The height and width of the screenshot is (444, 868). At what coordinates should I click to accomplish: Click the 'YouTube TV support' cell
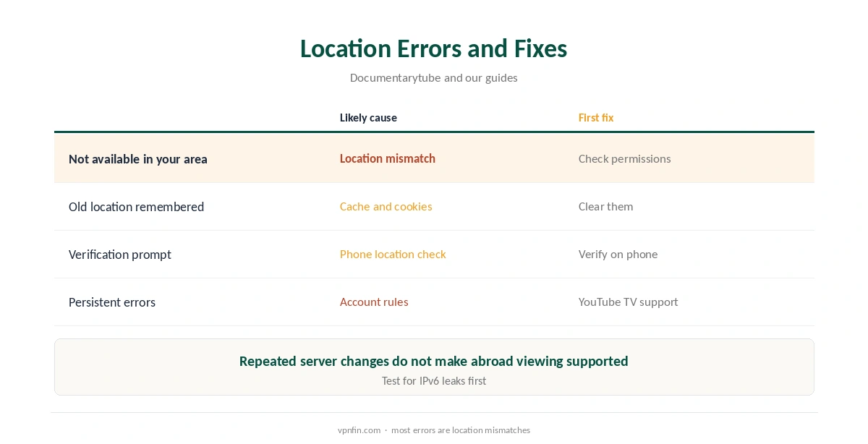[629, 302]
